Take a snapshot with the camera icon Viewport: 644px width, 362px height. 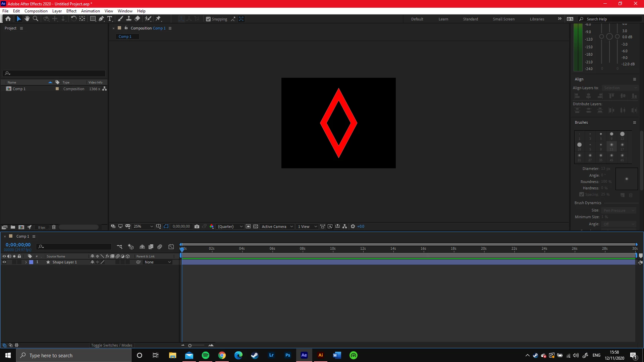197,227
